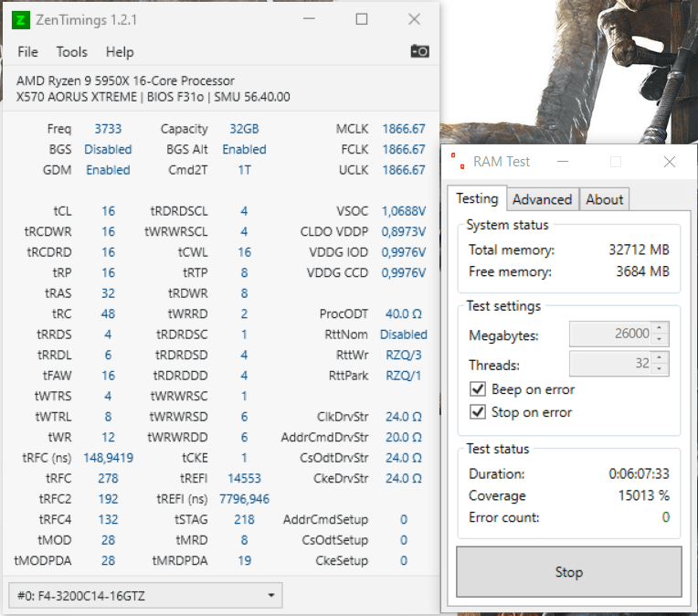Image resolution: width=698 pixels, height=616 pixels.
Task: Click the Coverage value 15013 %
Action: 644,495
